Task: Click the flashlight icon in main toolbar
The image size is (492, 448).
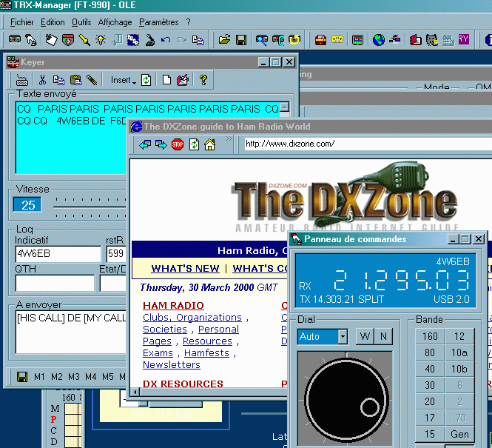Action: click(84, 40)
